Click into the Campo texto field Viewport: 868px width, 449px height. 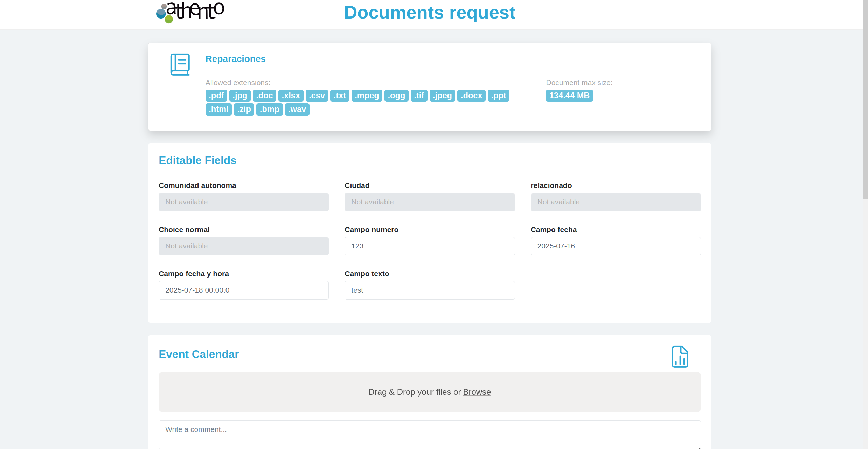[x=429, y=290]
